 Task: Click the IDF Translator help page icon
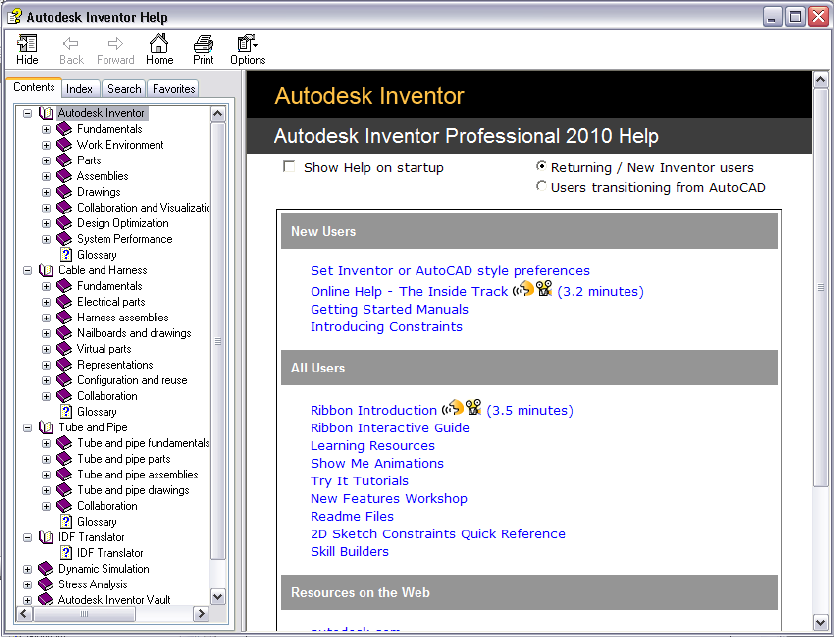[66, 553]
